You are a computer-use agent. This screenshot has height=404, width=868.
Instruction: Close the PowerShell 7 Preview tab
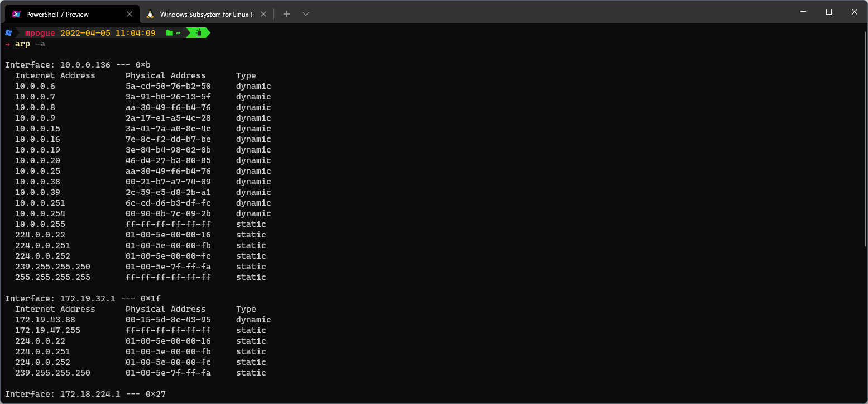[129, 14]
